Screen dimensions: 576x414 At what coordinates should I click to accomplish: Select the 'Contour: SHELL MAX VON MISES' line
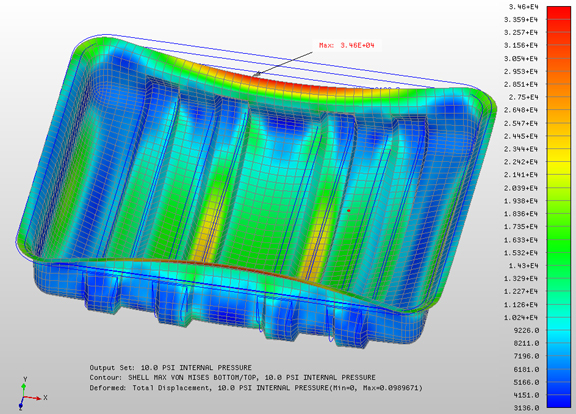[x=233, y=378]
